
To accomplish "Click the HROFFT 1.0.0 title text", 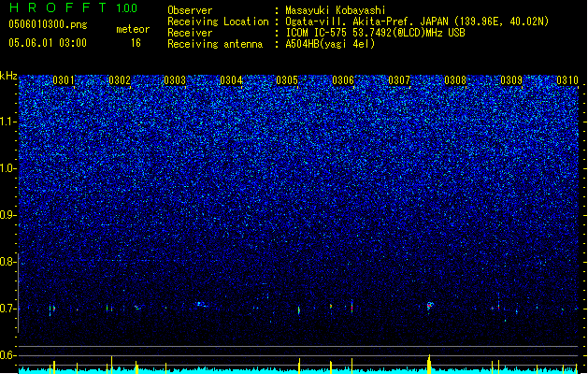I will click(73, 7).
